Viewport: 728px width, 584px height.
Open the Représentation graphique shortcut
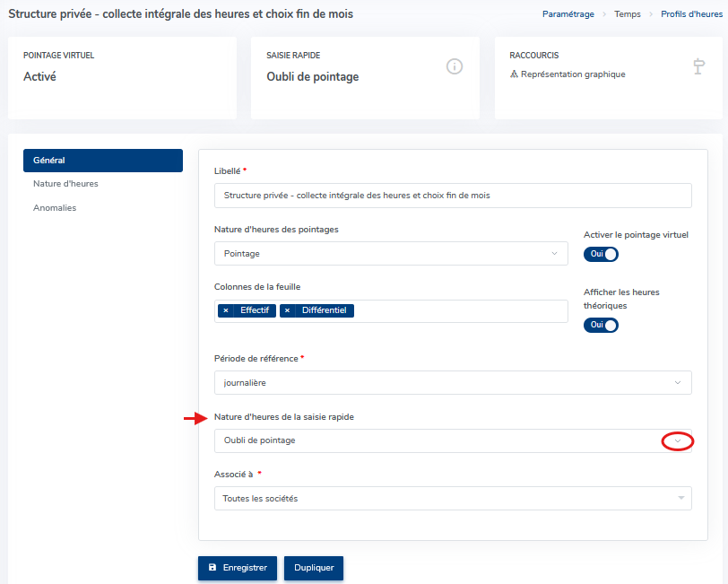click(x=568, y=74)
